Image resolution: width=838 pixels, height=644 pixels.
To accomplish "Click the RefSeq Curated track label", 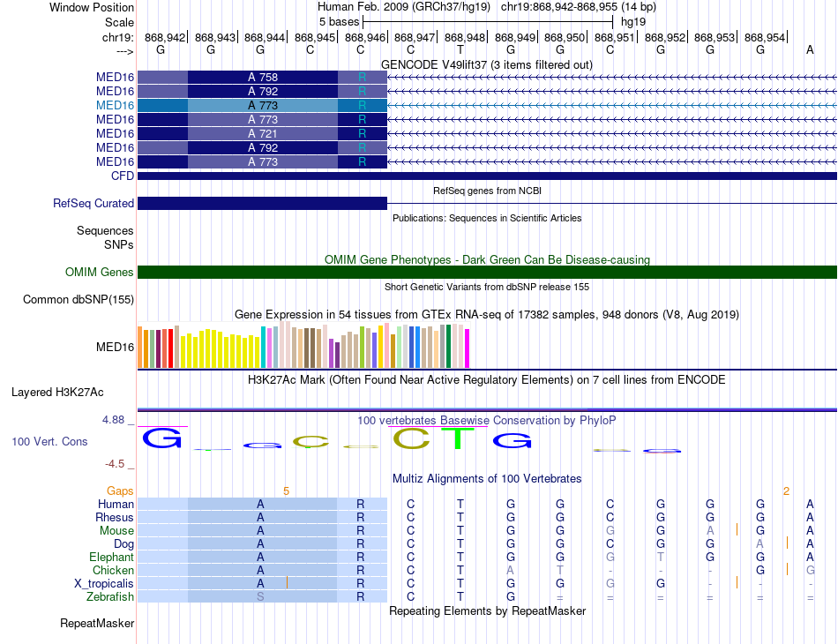I will [94, 203].
